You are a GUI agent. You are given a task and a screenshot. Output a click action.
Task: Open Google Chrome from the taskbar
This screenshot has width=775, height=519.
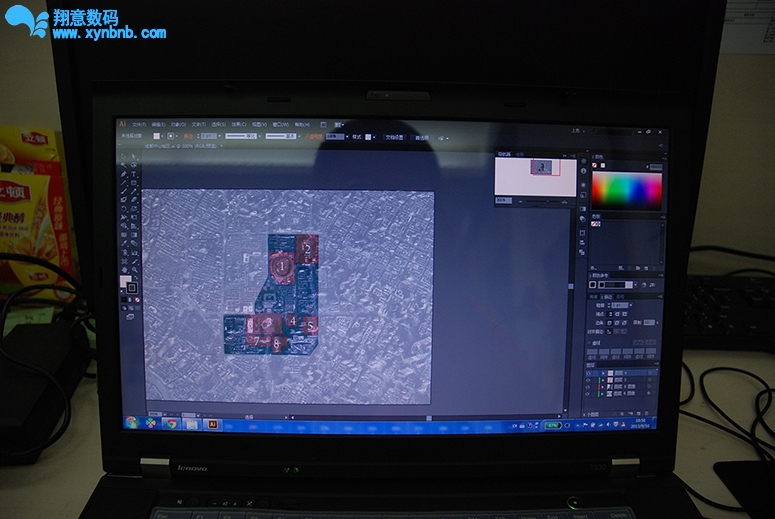171,424
